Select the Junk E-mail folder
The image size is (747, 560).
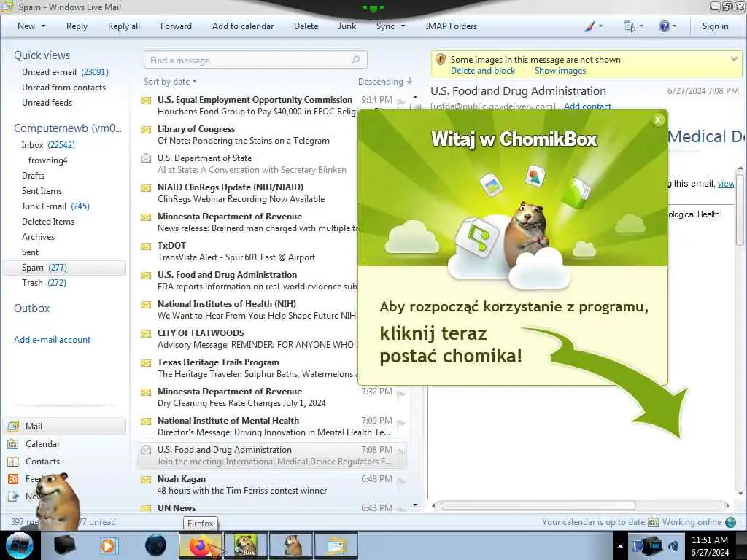click(55, 206)
